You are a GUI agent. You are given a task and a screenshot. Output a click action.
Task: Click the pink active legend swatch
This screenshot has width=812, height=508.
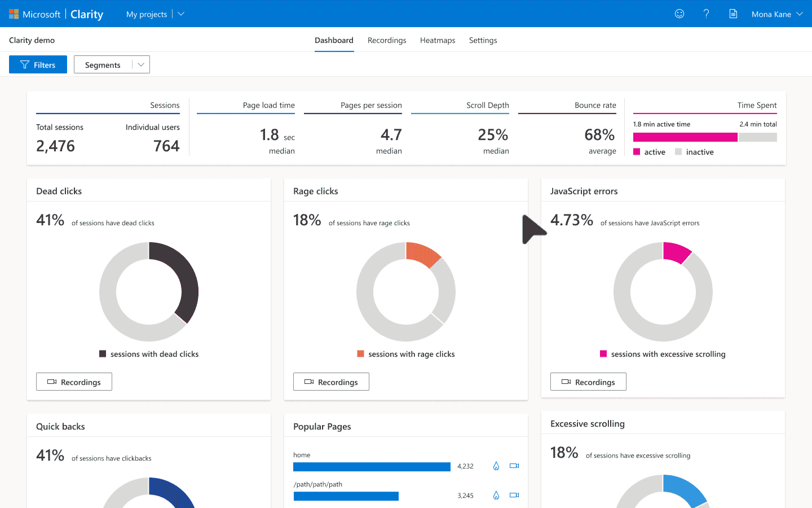[637, 151]
